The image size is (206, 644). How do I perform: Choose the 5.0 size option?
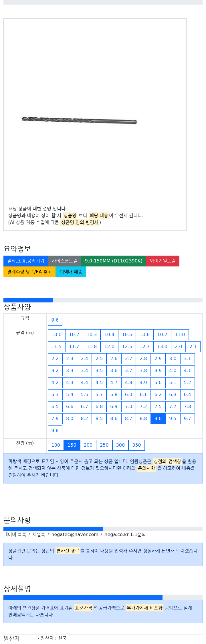158,383
